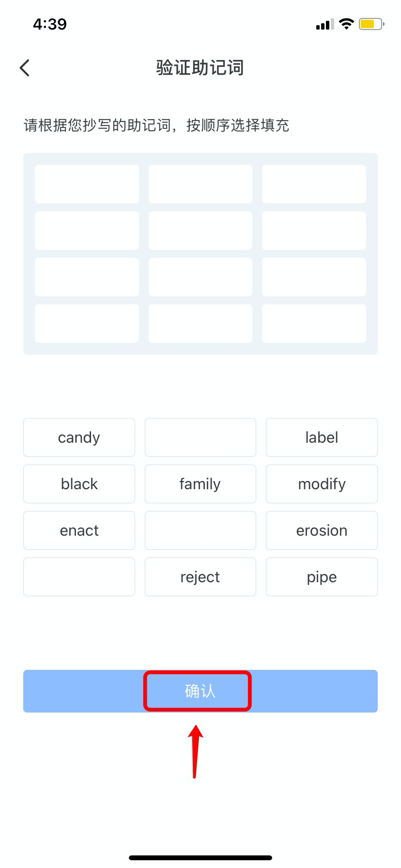
Task: Tap the first empty mnemonic slot
Action: pyautogui.click(x=87, y=184)
